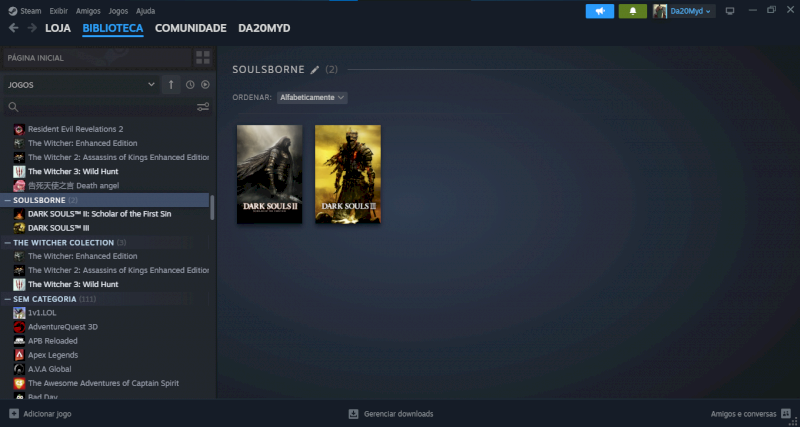Click Gerenciar downloads at the bottom
This screenshot has width=800, height=427.
point(390,413)
